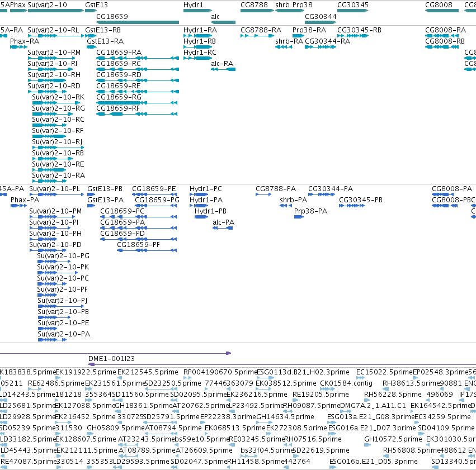This screenshot has width=476, height=470.
Task: Select protein alc-PA
Action: click(x=223, y=229)
